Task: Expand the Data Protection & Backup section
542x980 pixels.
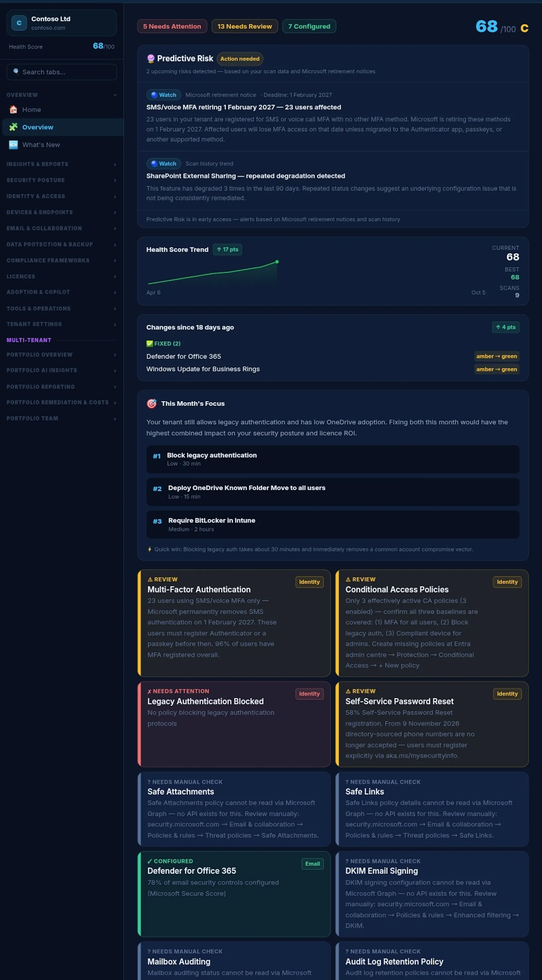Action: tap(62, 244)
